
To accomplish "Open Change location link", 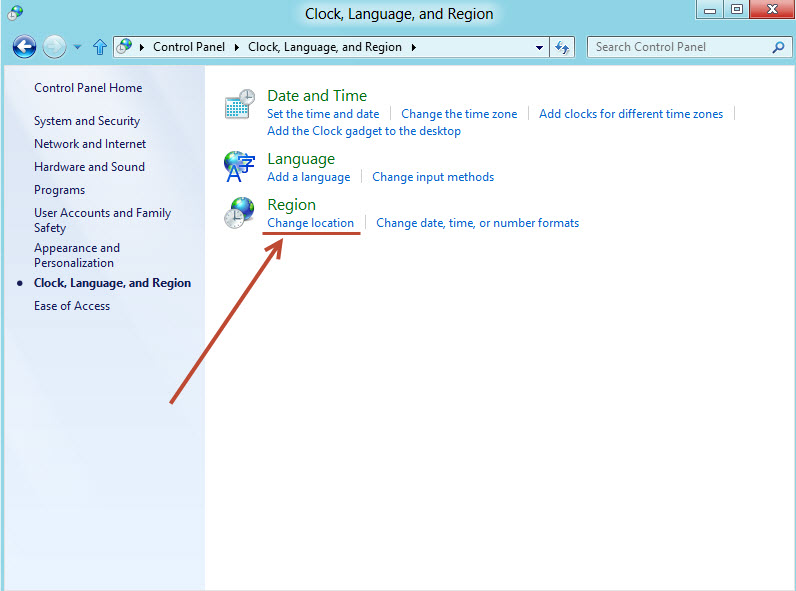I will point(310,223).
